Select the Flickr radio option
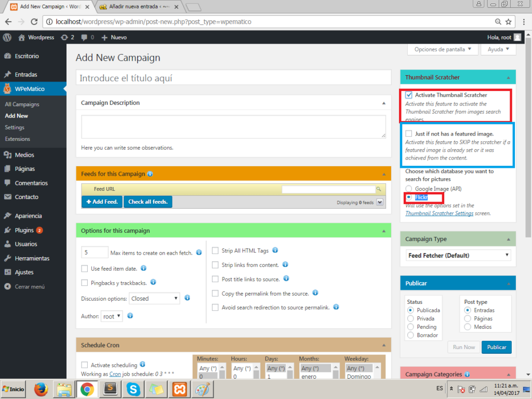Screen dimensions: 532x399 point(409,197)
